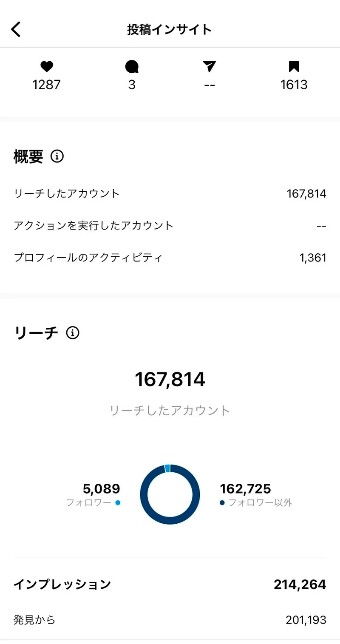The width and height of the screenshot is (340, 644).
Task: Tap the 1287 likes count
Action: pyautogui.click(x=47, y=85)
